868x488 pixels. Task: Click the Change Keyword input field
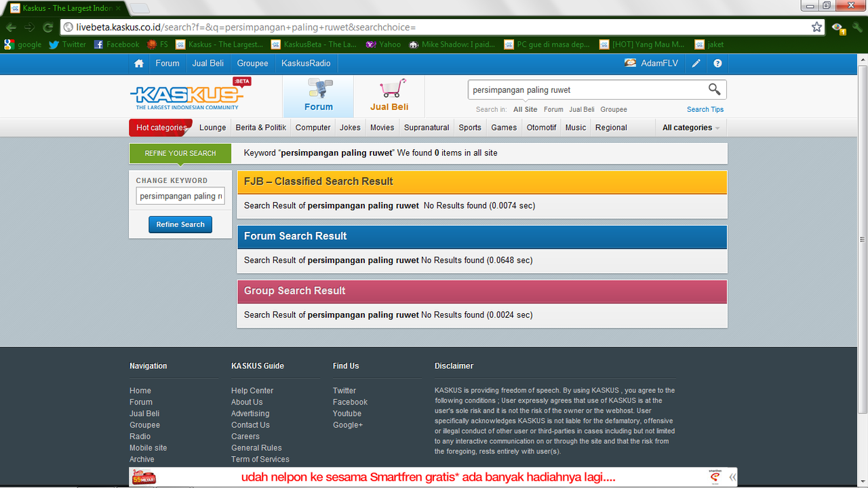[180, 196]
